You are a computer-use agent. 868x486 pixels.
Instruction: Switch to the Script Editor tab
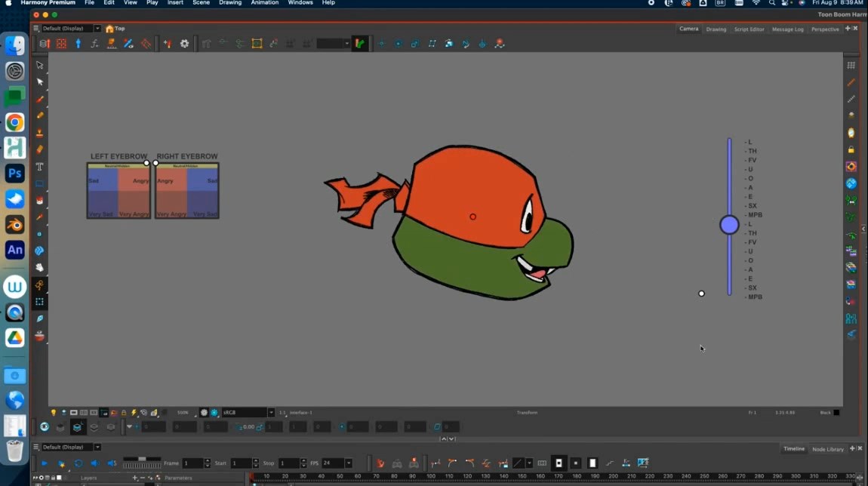pos(749,29)
